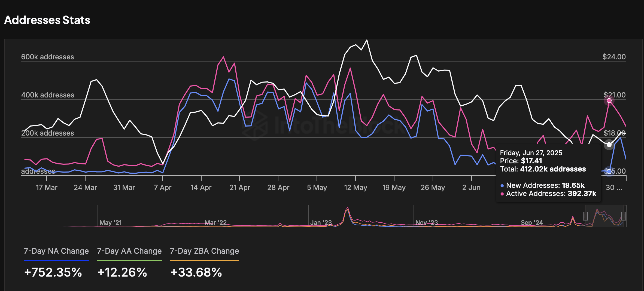Click the 600k addresses axis label
644x291 pixels.
pyautogui.click(x=48, y=57)
